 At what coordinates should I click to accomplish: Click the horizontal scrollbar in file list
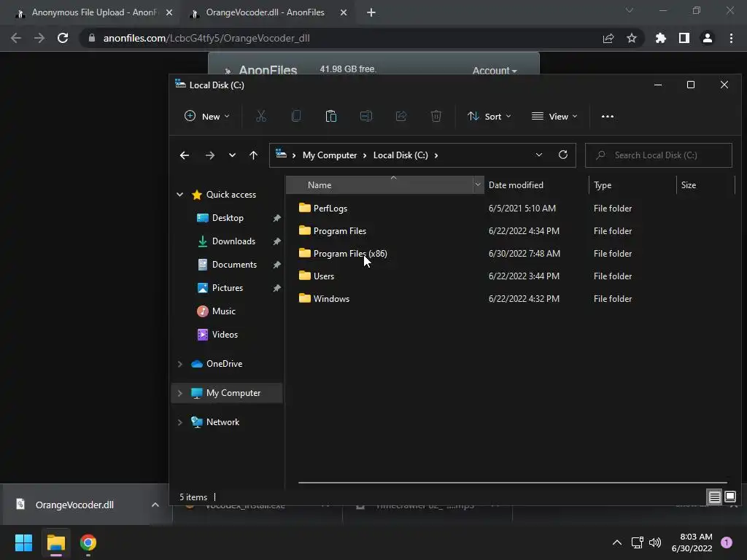[513, 483]
